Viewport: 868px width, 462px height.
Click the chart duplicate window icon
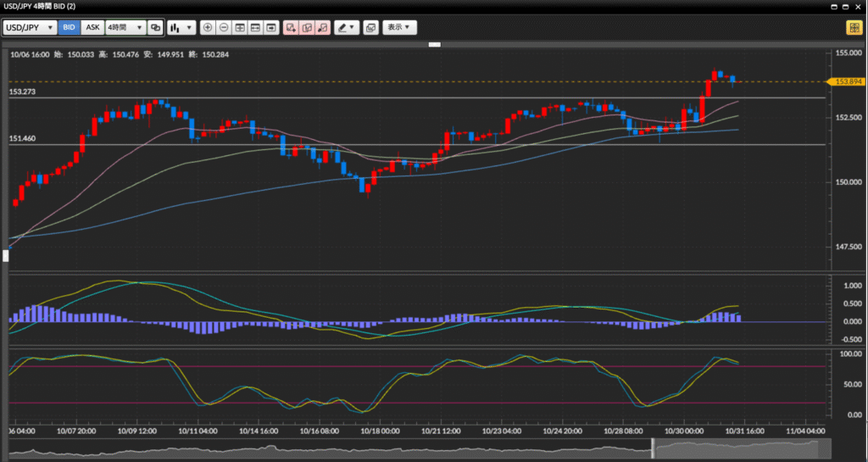pyautogui.click(x=370, y=27)
